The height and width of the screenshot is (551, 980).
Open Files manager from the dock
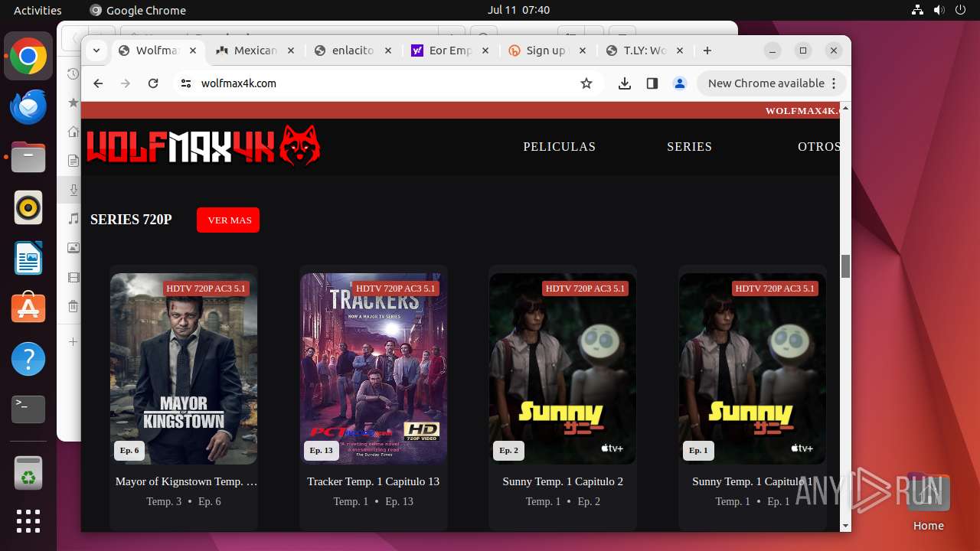pyautogui.click(x=28, y=158)
